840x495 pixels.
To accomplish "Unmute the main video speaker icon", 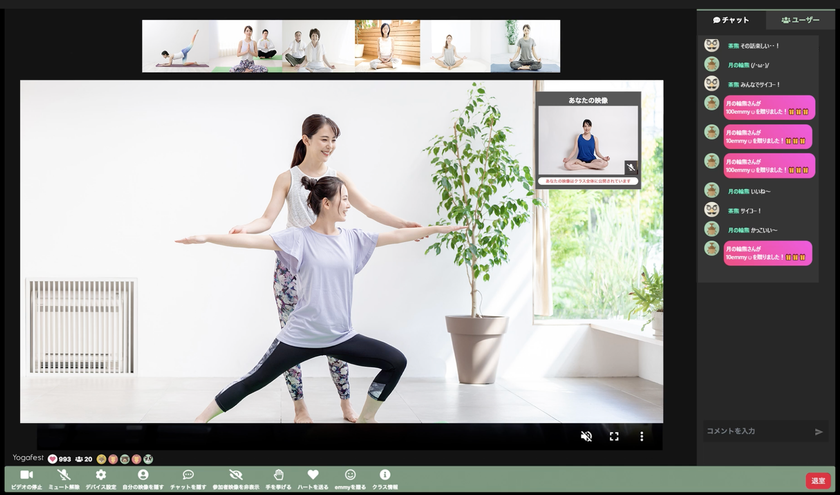I will coord(587,436).
